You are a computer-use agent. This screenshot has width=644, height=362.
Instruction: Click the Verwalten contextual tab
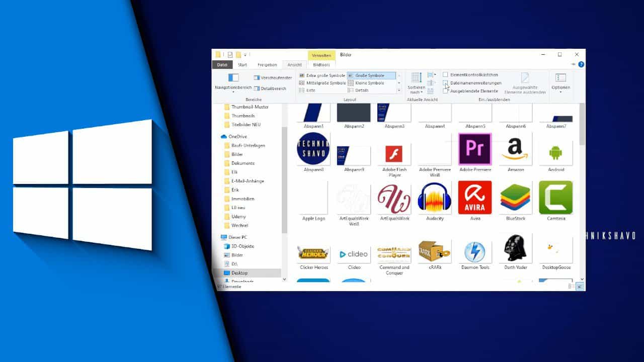coord(321,55)
